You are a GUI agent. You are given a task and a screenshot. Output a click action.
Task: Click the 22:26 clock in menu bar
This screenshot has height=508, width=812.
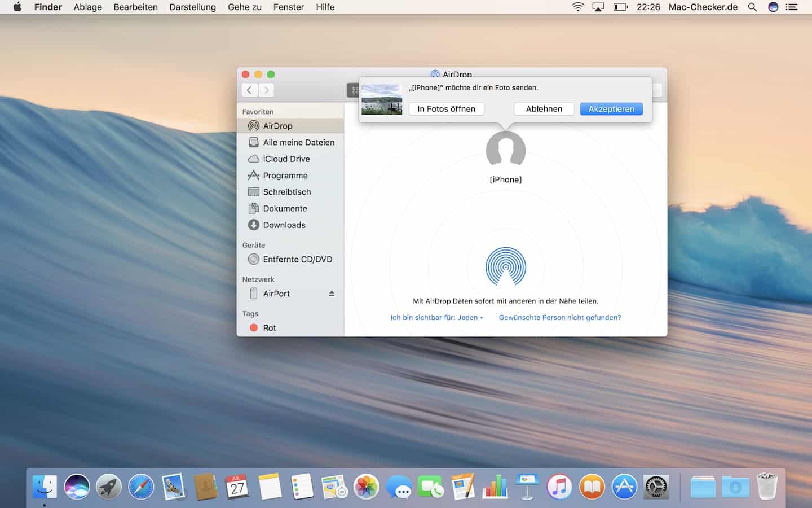point(648,7)
